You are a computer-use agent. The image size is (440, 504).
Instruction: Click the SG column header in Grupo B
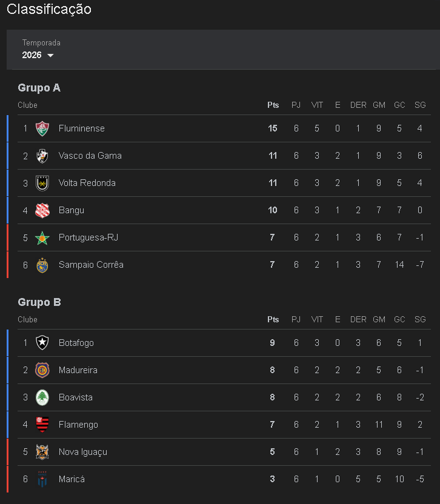pyautogui.click(x=420, y=320)
